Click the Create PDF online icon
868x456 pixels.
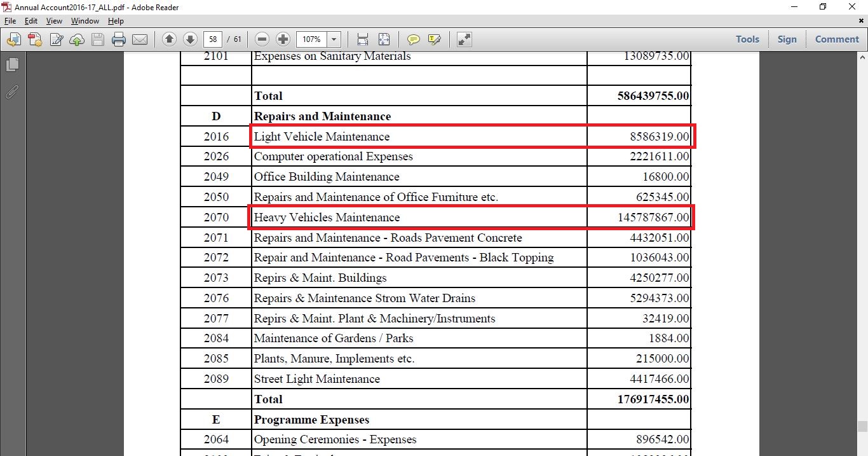(34, 39)
